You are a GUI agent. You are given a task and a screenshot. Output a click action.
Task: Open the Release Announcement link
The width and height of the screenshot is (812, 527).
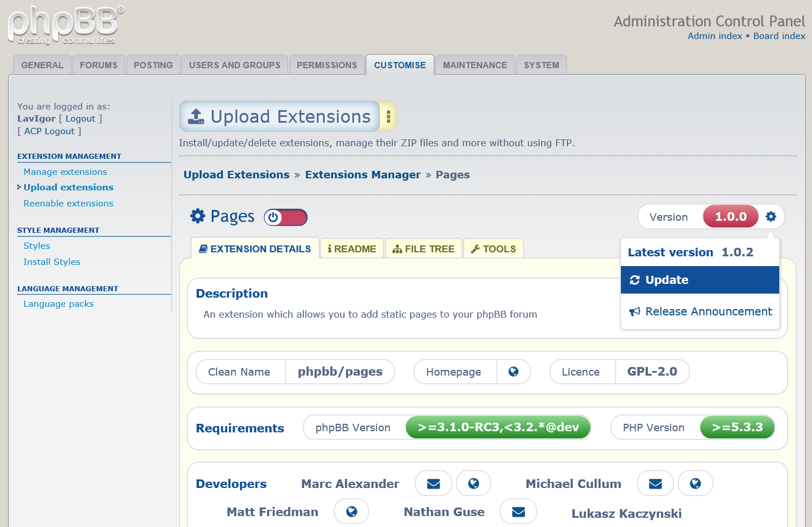700,311
